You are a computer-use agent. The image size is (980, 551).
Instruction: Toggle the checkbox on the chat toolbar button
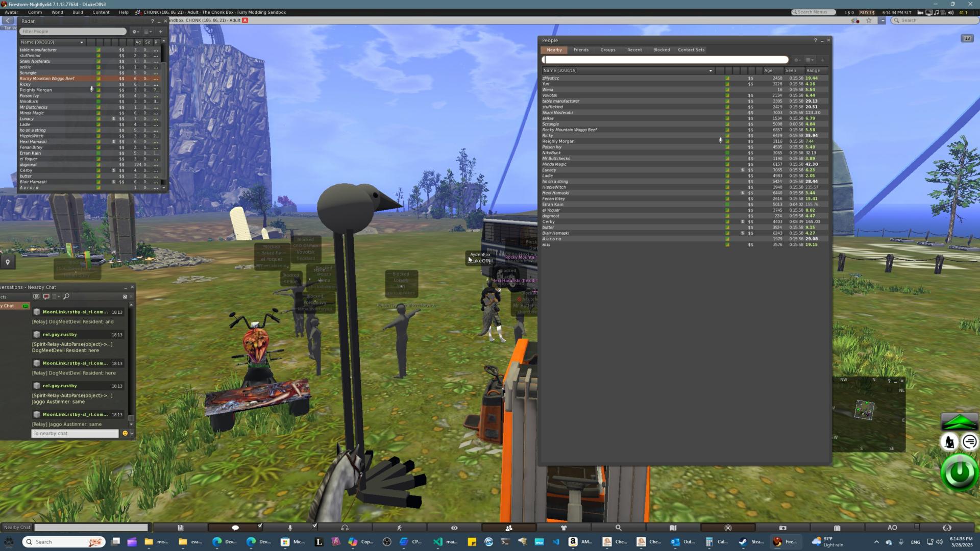click(x=260, y=525)
